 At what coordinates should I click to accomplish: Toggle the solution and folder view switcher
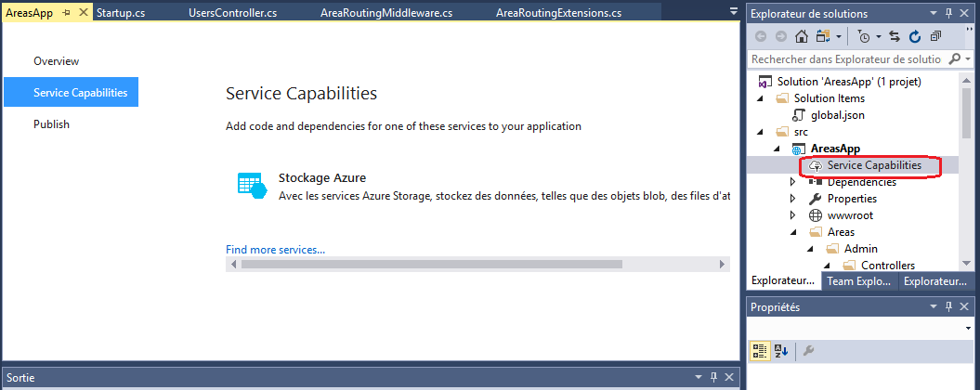coord(823,36)
